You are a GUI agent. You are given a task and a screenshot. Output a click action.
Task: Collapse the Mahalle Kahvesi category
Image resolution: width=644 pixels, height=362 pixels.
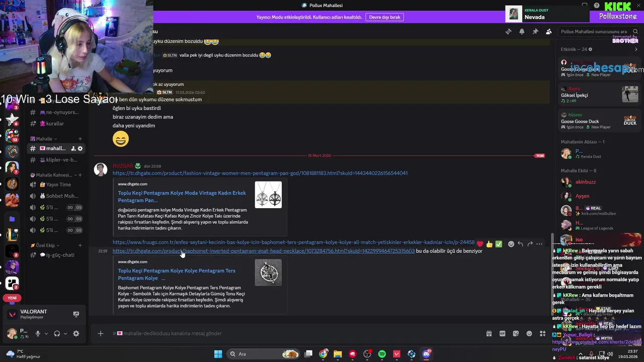pos(54,175)
